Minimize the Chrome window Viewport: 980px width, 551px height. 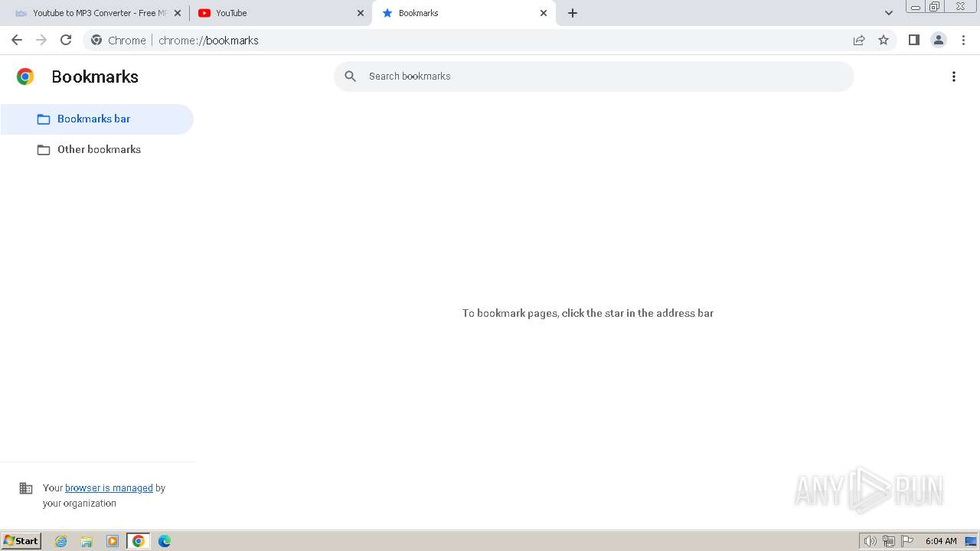point(916,6)
